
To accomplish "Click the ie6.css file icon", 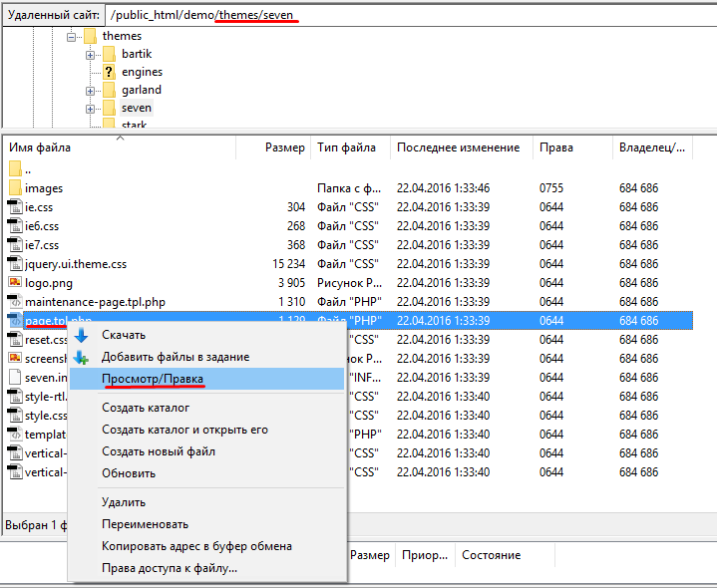I will [15, 225].
